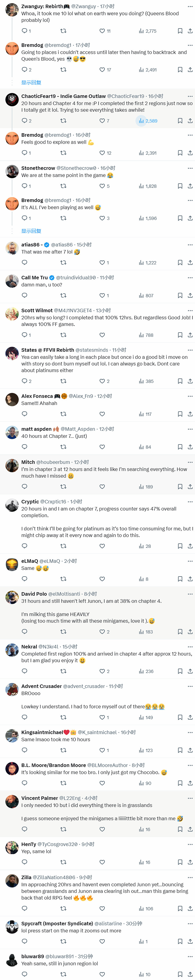Screen dimensions: 195x980
Task: Share Nekral's first region 100% tweet
Action: pyautogui.click(x=190, y=671)
